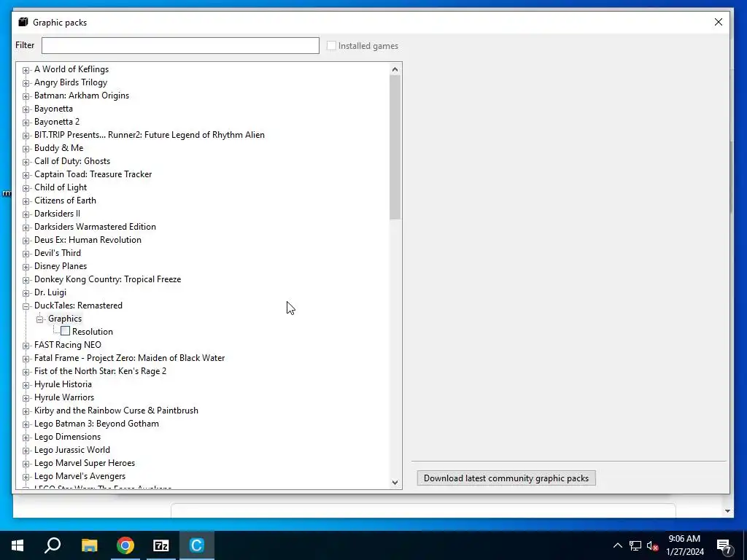Focus the Filter text field
This screenshot has height=560, width=747.
tap(180, 46)
